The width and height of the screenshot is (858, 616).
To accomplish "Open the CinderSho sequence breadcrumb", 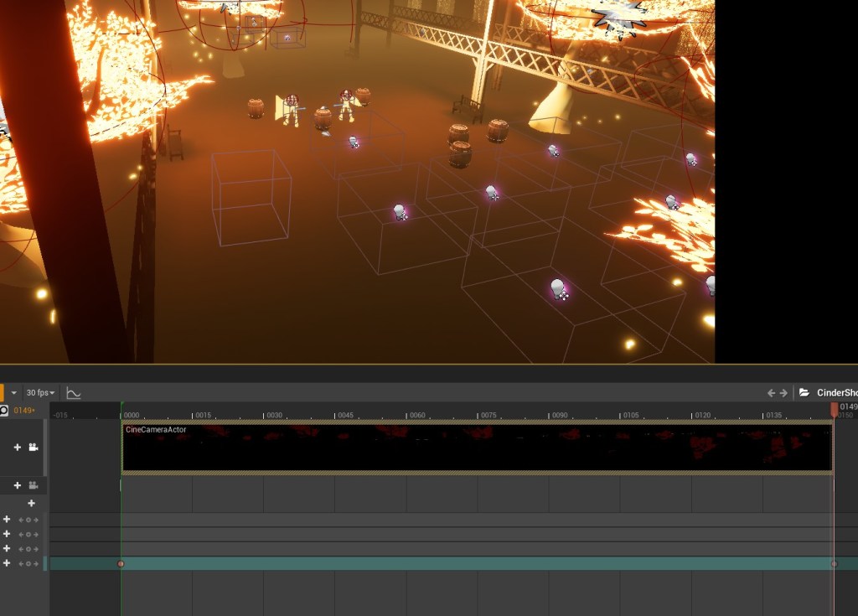I will 836,393.
